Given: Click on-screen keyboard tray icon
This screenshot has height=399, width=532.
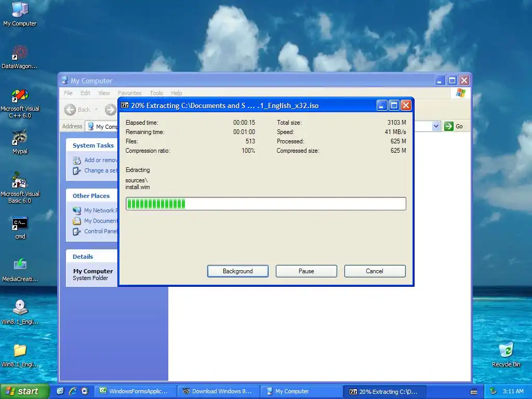Looking at the screenshot, I should click(474, 392).
